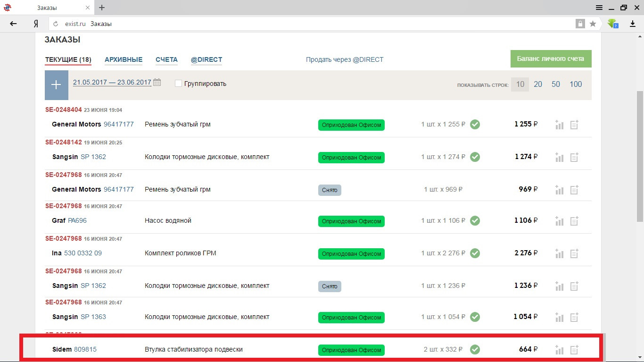The image size is (644, 362).
Task: Open note icon for 969 ₽ row
Action: (574, 190)
